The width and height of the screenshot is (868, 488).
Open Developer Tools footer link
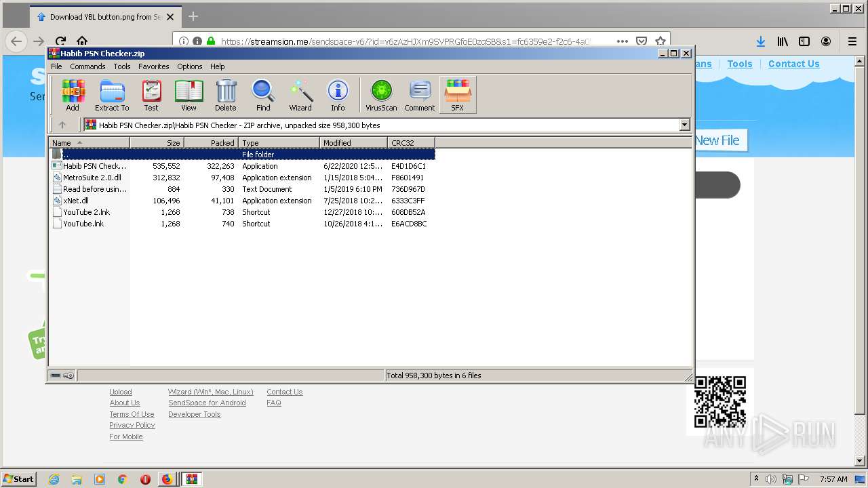point(195,414)
